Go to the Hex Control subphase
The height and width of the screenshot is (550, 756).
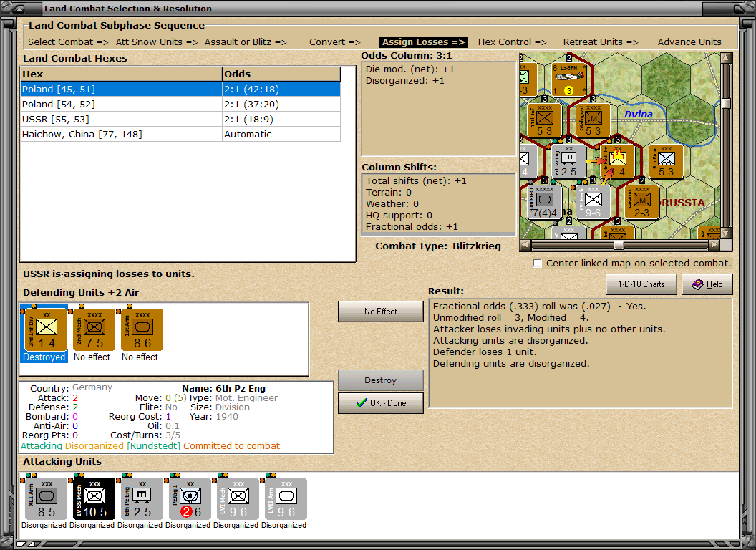point(512,42)
